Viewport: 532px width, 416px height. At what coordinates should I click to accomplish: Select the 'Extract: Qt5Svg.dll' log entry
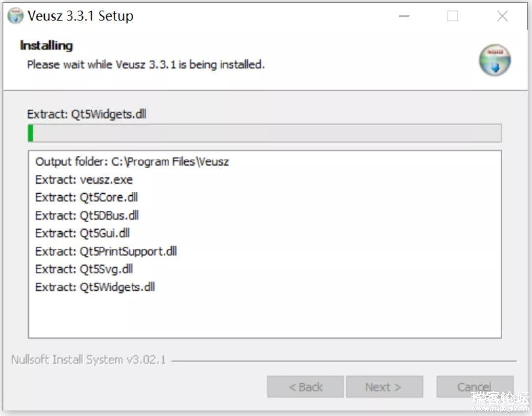click(84, 269)
